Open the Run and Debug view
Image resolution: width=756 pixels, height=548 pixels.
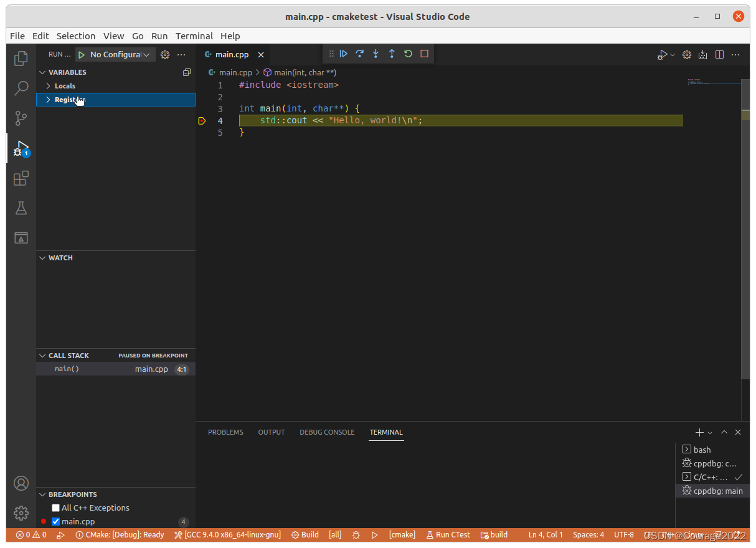click(21, 148)
